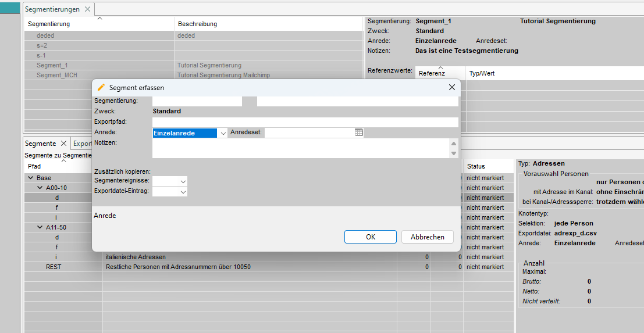Switch to the Segmente tab
Image resolution: width=644 pixels, height=333 pixels.
(40, 144)
